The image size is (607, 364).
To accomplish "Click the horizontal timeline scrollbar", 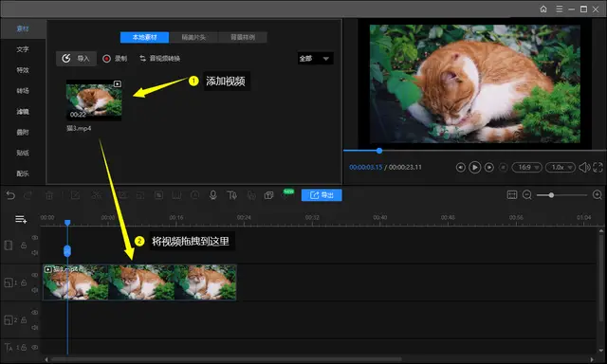I will pyautogui.click(x=227, y=359).
